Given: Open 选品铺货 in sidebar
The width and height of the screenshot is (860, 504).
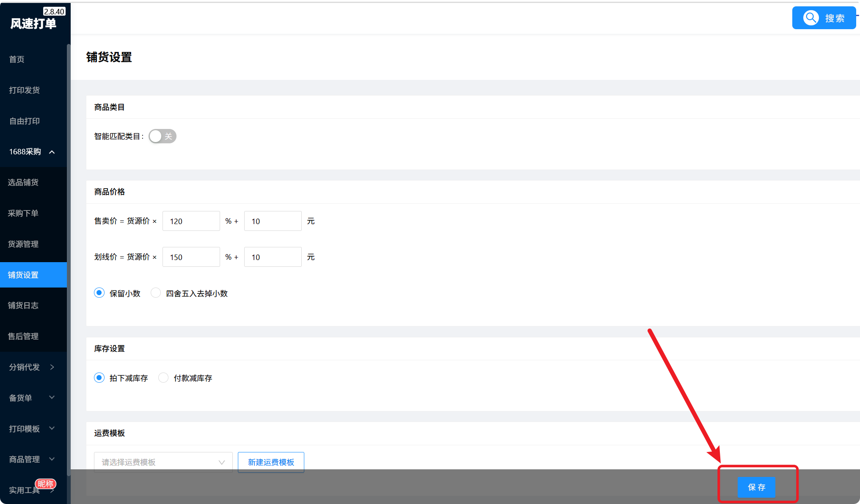Looking at the screenshot, I should tap(33, 182).
